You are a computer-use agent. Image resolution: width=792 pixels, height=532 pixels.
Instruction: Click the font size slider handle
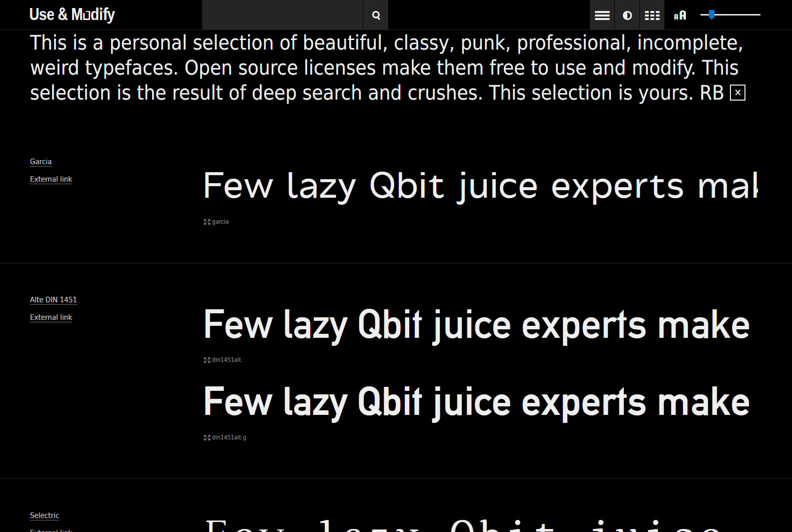(x=711, y=15)
